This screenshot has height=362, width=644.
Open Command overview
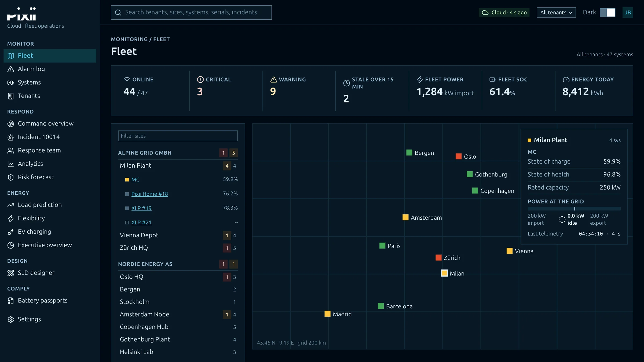[x=50, y=123]
